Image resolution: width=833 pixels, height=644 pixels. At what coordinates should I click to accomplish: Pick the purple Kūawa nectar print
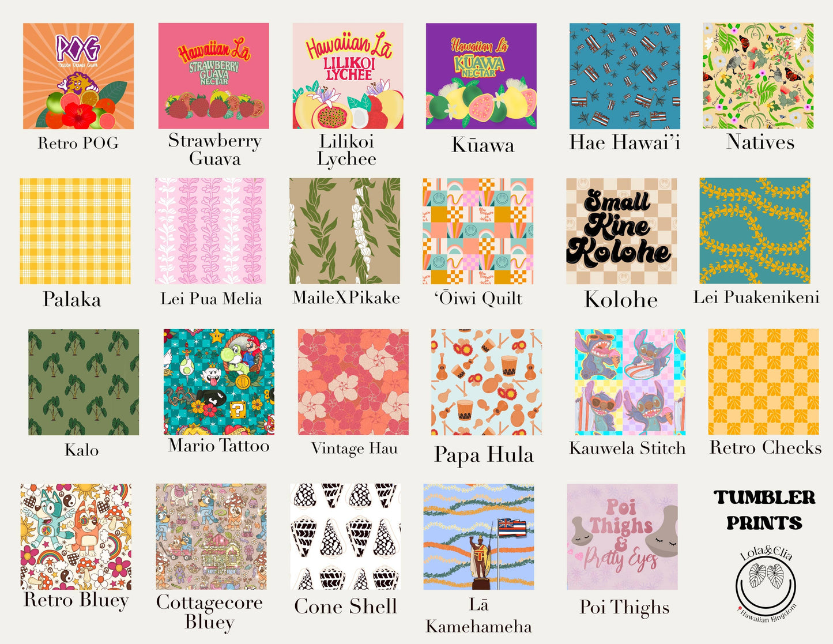(481, 76)
